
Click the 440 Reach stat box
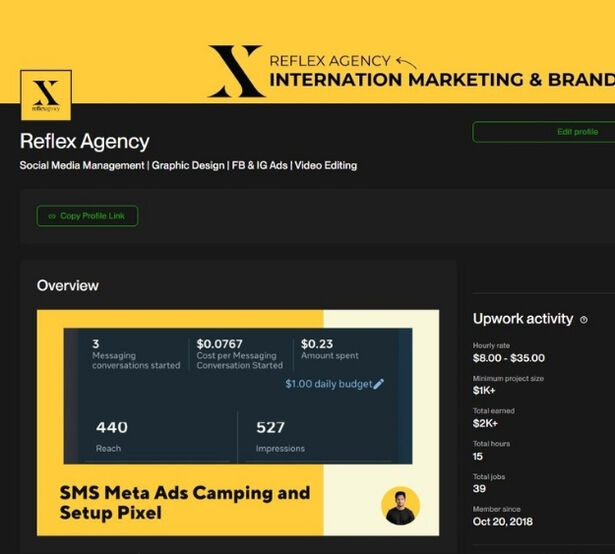point(152,436)
